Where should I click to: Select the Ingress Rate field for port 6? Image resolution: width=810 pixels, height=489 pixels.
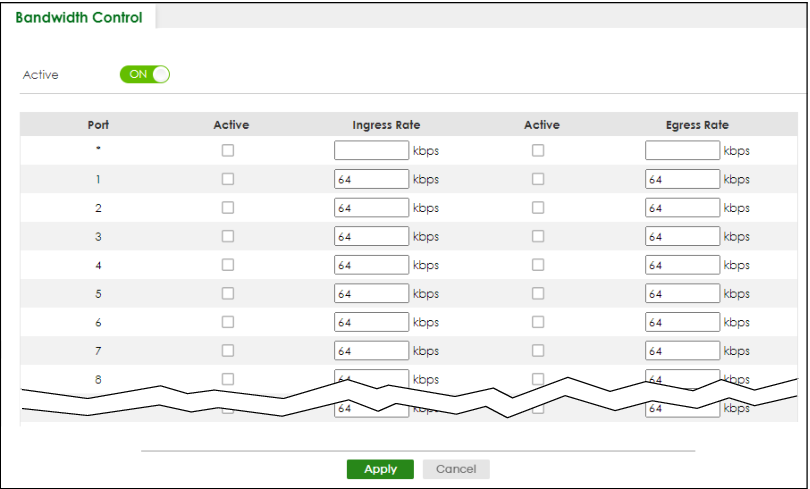tap(371, 323)
